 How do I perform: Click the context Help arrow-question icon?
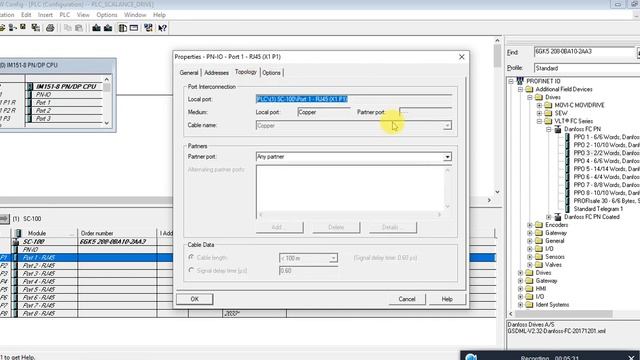coord(162,28)
